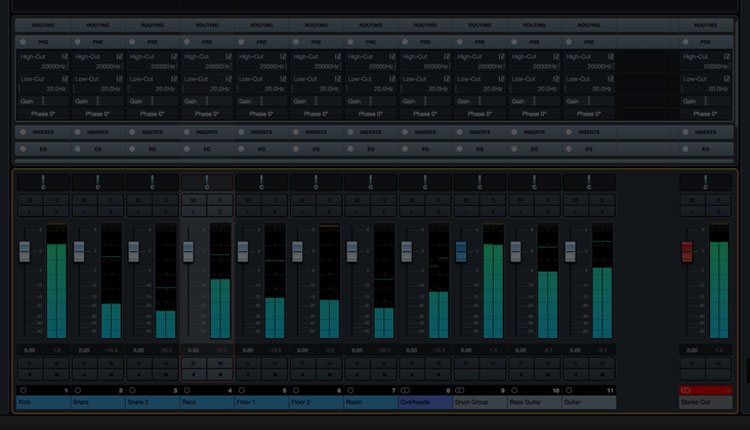Click Write automation on the Snare 2 channel

[165, 364]
